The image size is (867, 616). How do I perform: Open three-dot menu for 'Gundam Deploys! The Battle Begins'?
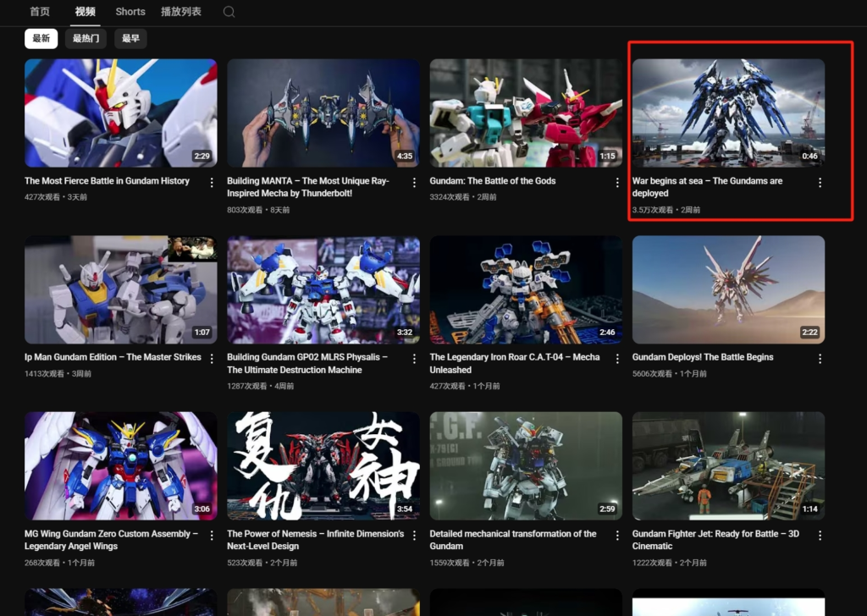point(820,359)
